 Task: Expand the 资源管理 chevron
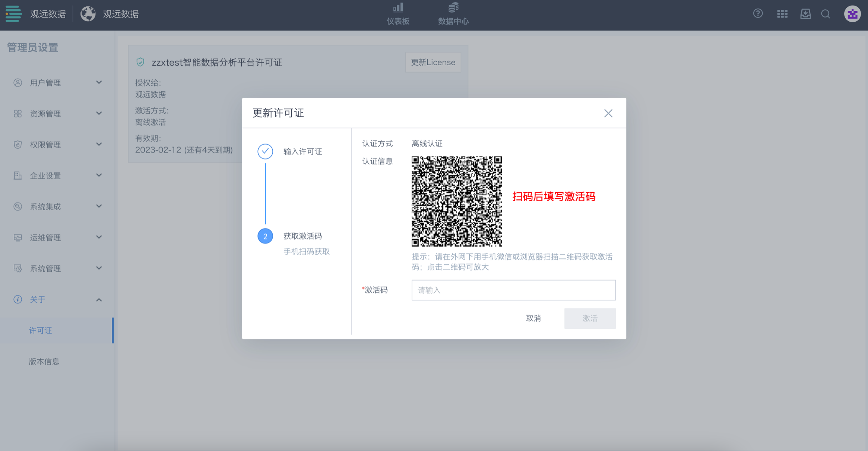tap(99, 113)
